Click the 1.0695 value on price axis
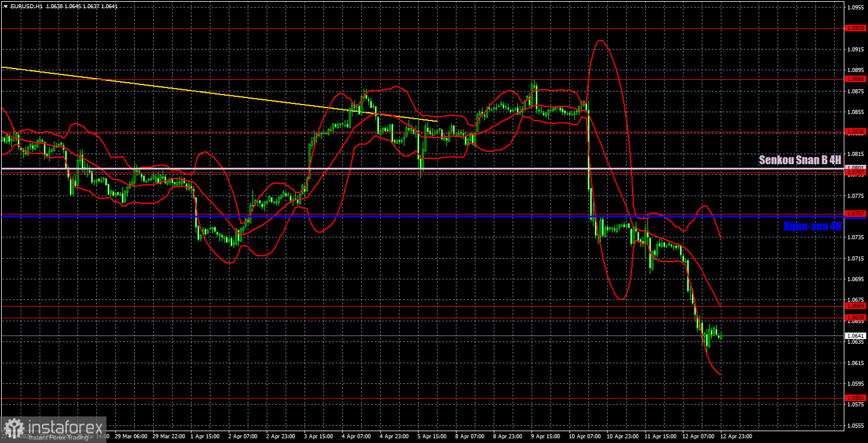This screenshot has width=868, height=443. (856, 279)
